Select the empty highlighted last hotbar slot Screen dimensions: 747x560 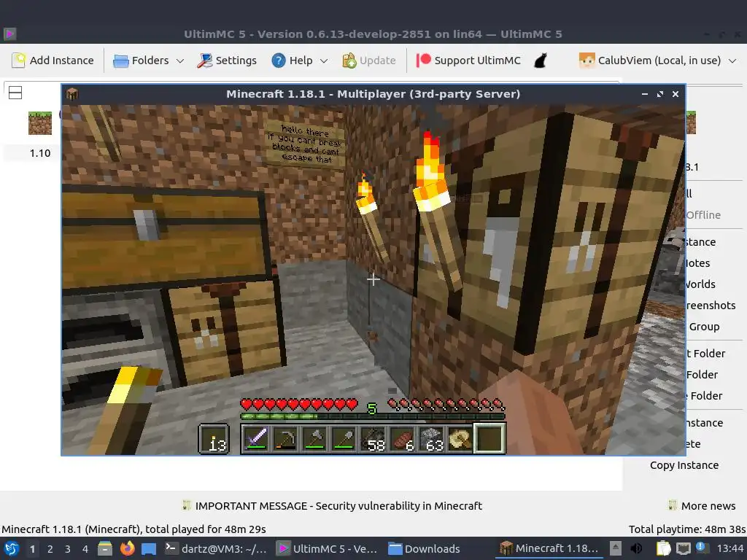489,438
